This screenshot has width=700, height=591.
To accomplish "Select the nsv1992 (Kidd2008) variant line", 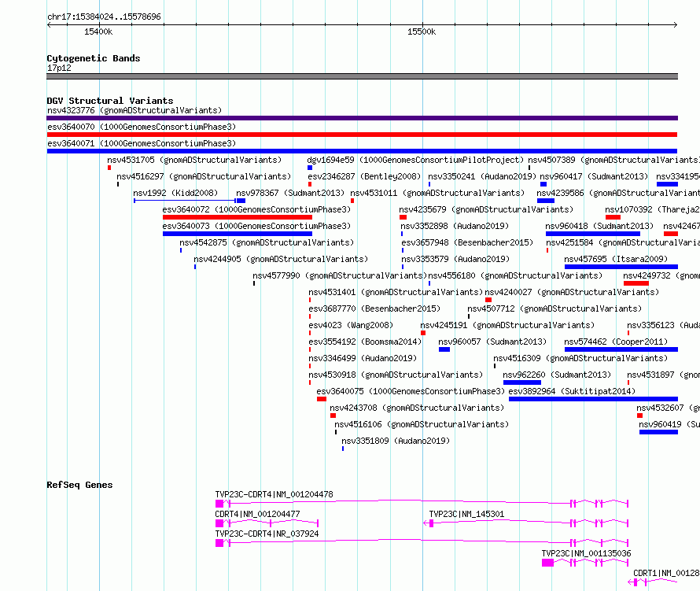I will [x=185, y=201].
